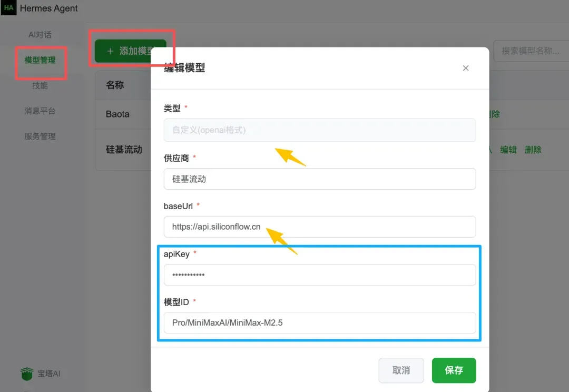Screen dimensions: 569x392
Task: Click the 宝塔AI logo icon in sidebar
Action: pos(27,374)
